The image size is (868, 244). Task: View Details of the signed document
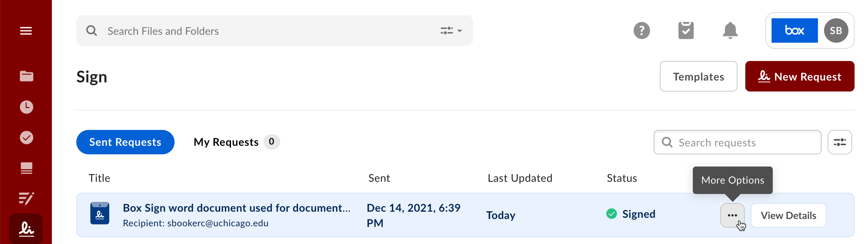tap(788, 215)
